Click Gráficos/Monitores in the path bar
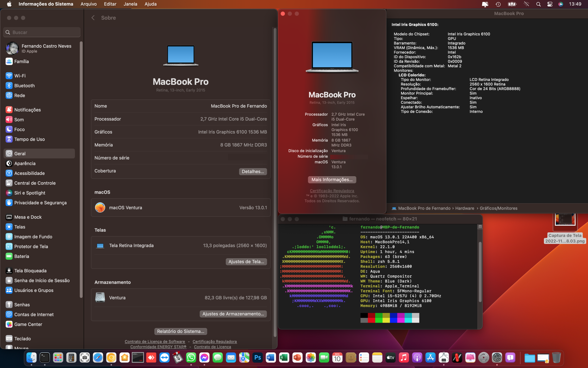This screenshot has width=588, height=368. pos(498,208)
